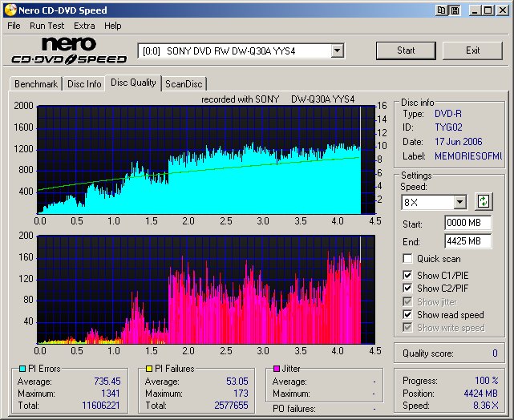Click PI Errors maximum value 1341
The width and height of the screenshot is (514, 420).
(111, 393)
